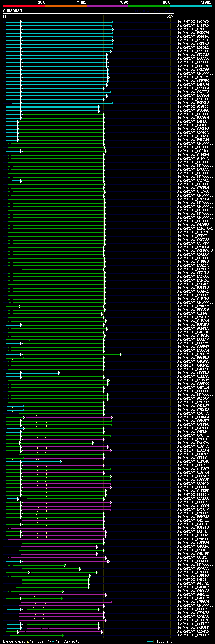Click the hit label UniRef100_B6KND4
The width and height of the screenshot is (215, 644).
193,417
